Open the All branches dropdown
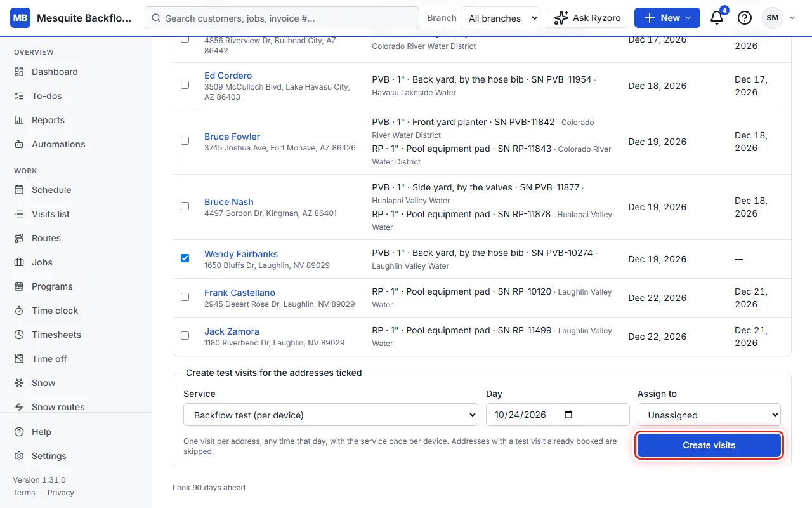The image size is (812, 508). tap(500, 18)
